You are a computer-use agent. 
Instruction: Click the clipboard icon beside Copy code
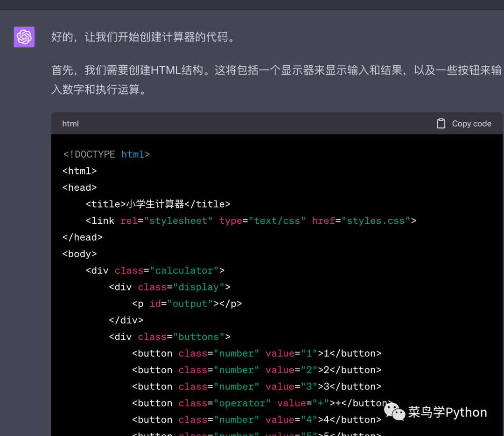[441, 124]
